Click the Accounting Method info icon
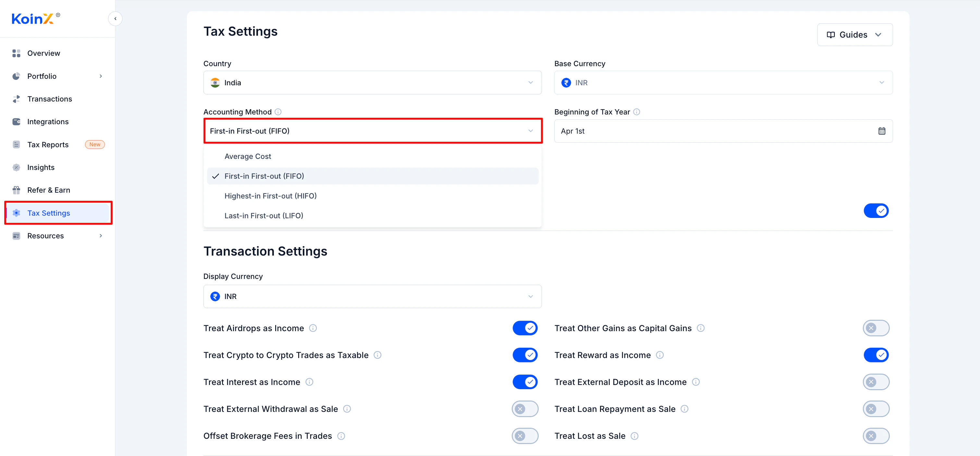Viewport: 980px width, 456px height. click(x=278, y=112)
